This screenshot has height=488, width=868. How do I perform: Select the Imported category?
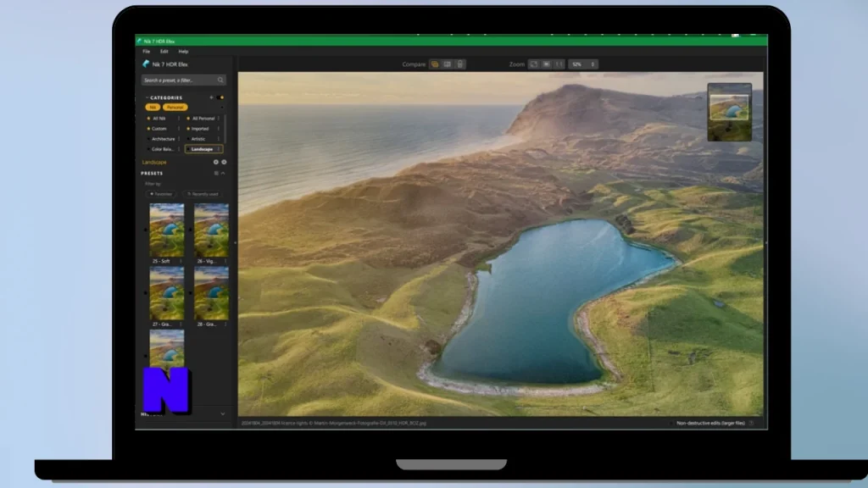200,129
